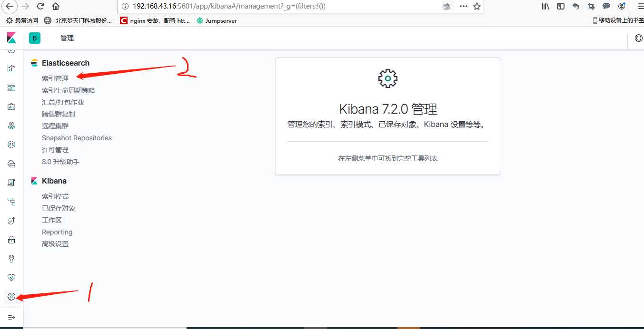Viewport: 644px width, 329px height.
Task: Open Stack Monitoring heartbeat icon in the Kibana sidebar
Action: (x=11, y=278)
